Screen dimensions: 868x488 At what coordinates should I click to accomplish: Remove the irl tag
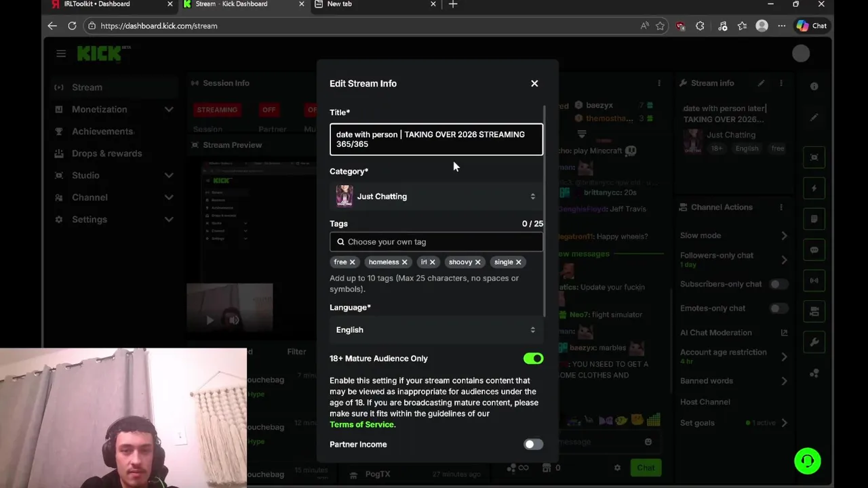point(432,262)
